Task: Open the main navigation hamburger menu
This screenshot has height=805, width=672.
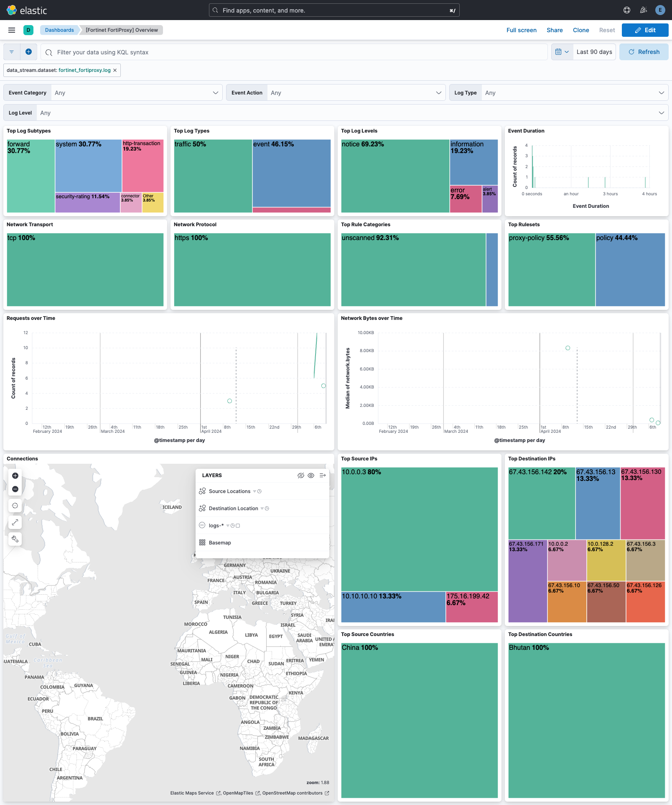Action: [x=12, y=30]
